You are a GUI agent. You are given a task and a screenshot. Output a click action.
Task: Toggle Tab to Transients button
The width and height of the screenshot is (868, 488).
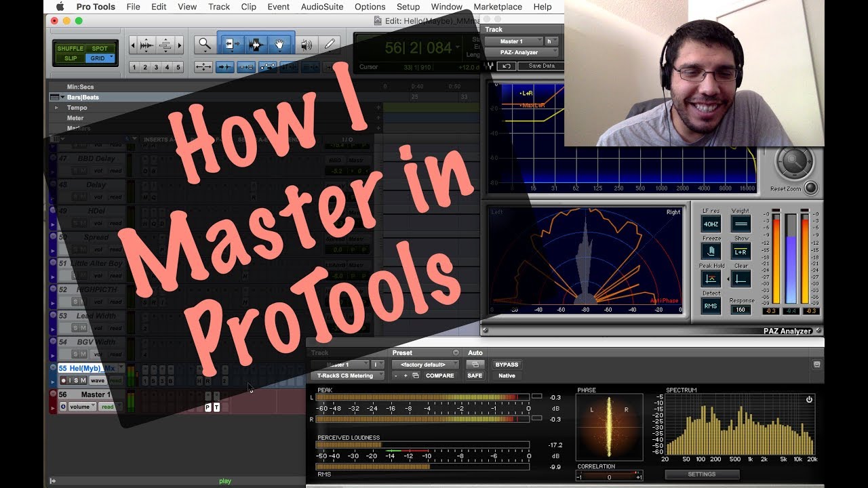(225, 67)
